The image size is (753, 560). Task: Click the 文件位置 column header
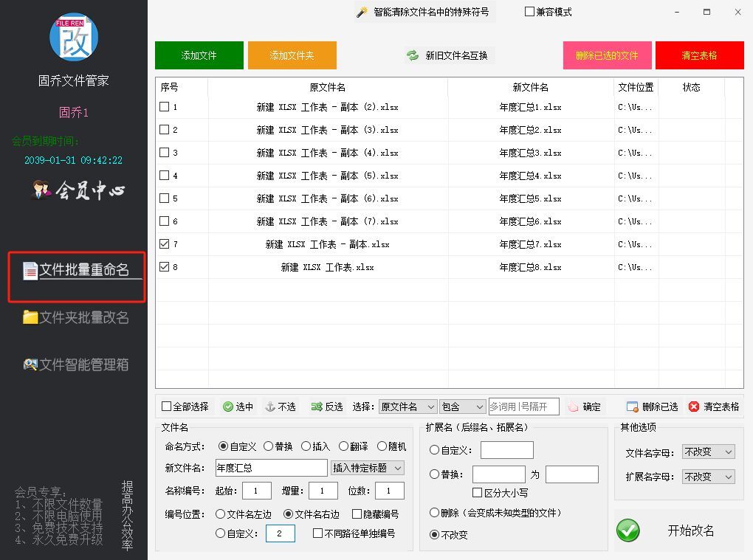pyautogui.click(x=636, y=87)
